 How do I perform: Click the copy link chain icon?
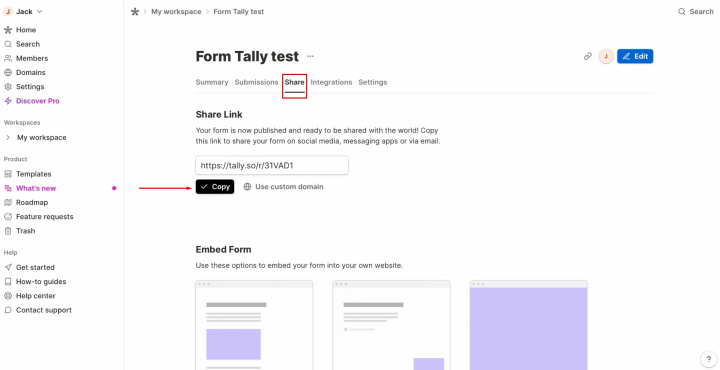click(587, 56)
